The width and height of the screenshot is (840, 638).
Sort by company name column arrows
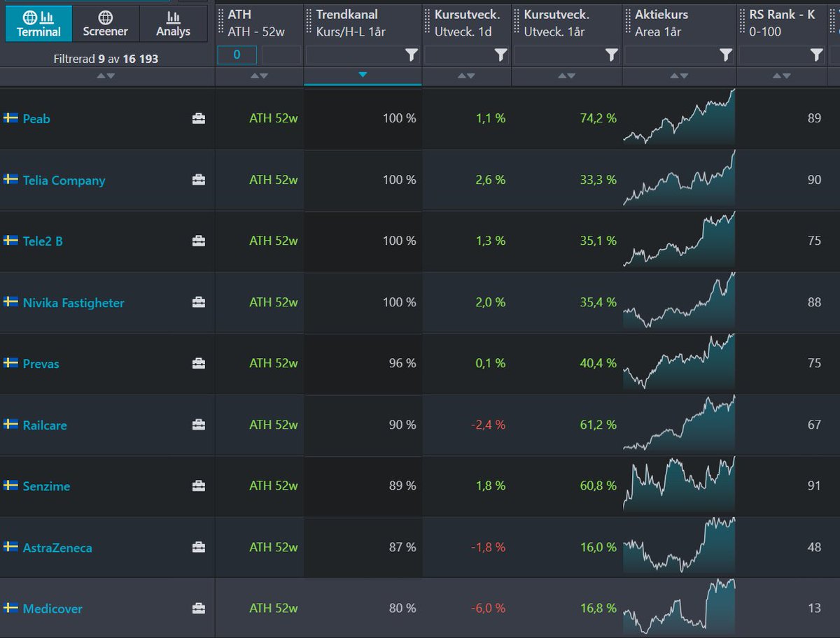106,76
